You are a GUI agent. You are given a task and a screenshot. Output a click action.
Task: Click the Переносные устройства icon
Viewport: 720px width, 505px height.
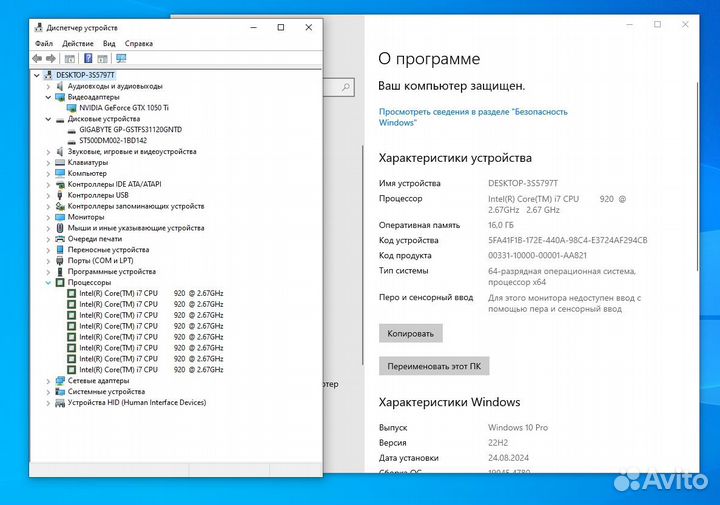click(60, 250)
